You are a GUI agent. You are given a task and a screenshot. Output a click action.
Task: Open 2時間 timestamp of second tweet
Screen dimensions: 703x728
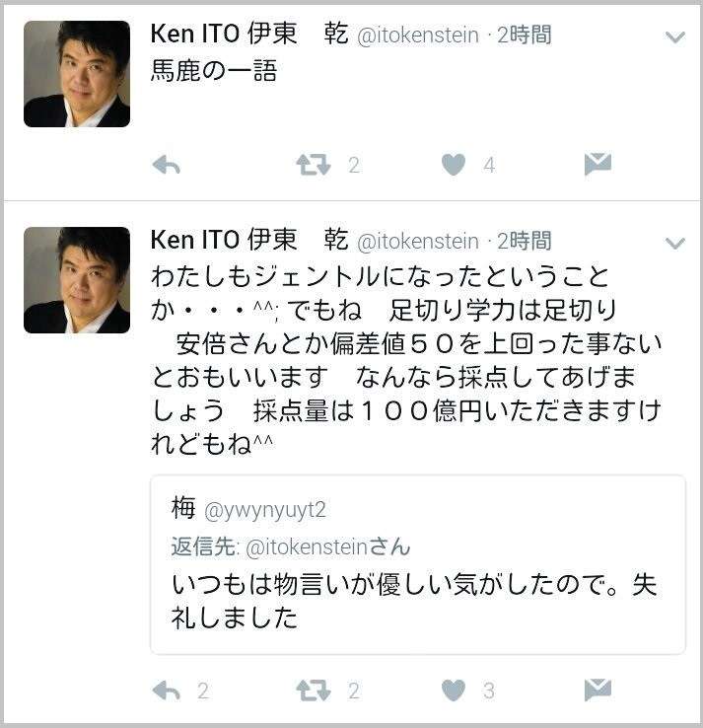[525, 241]
